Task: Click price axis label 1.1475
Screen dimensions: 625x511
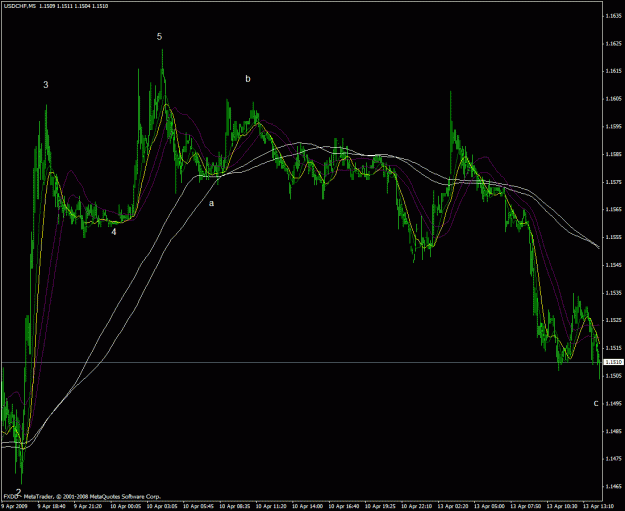Action: point(613,459)
